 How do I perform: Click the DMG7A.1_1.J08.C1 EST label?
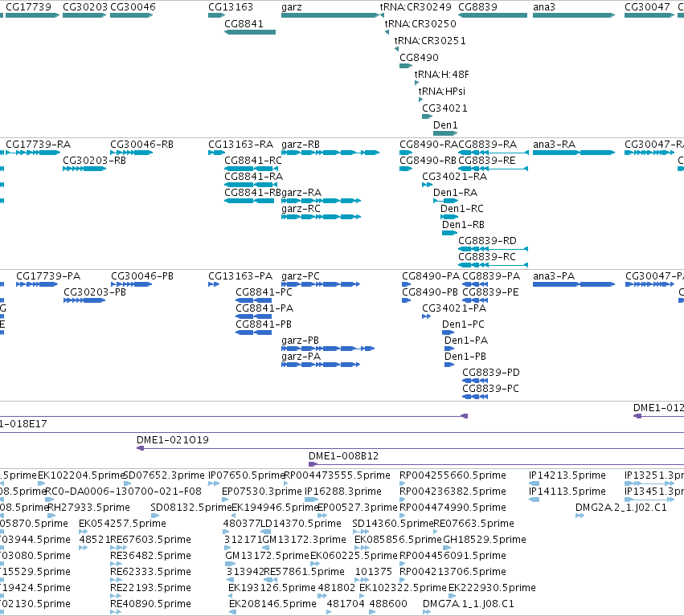click(469, 604)
